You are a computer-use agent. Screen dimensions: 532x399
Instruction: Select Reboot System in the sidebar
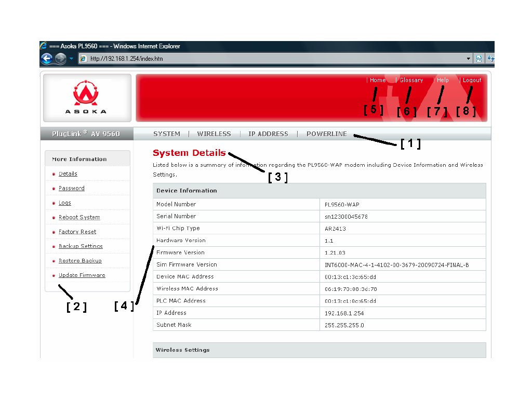(79, 218)
